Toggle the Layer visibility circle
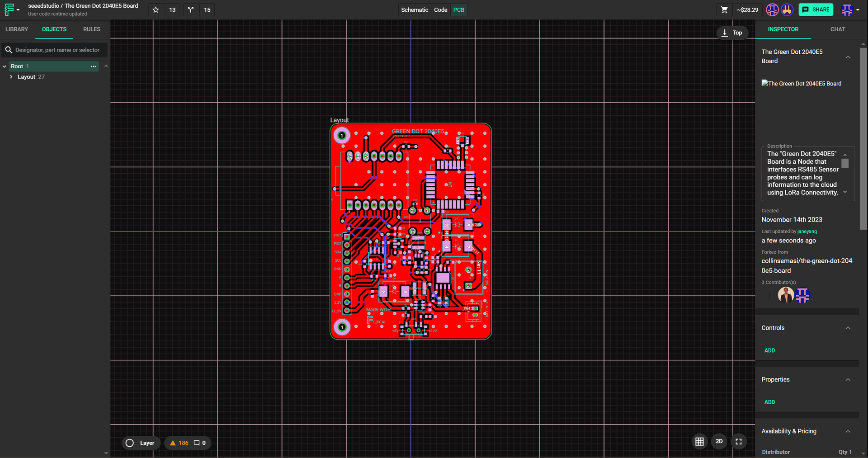Viewport: 868px width, 458px height. click(x=129, y=443)
